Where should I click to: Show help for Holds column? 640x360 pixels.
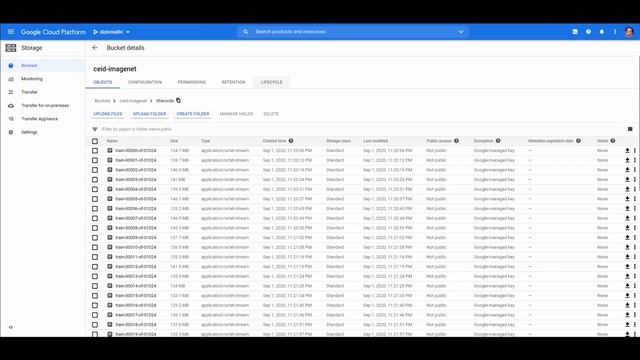[x=613, y=141]
